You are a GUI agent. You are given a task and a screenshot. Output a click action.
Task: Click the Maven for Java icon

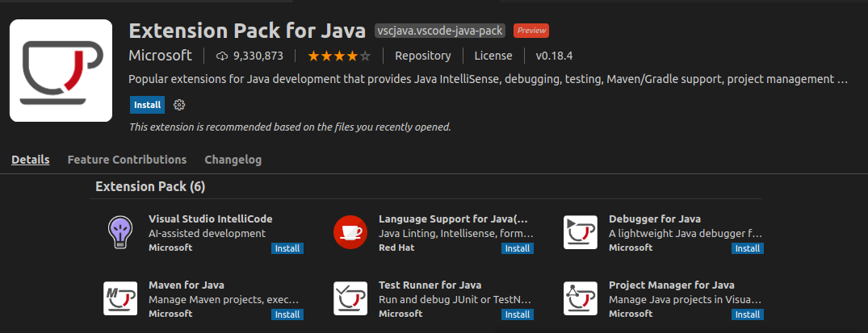click(x=120, y=298)
